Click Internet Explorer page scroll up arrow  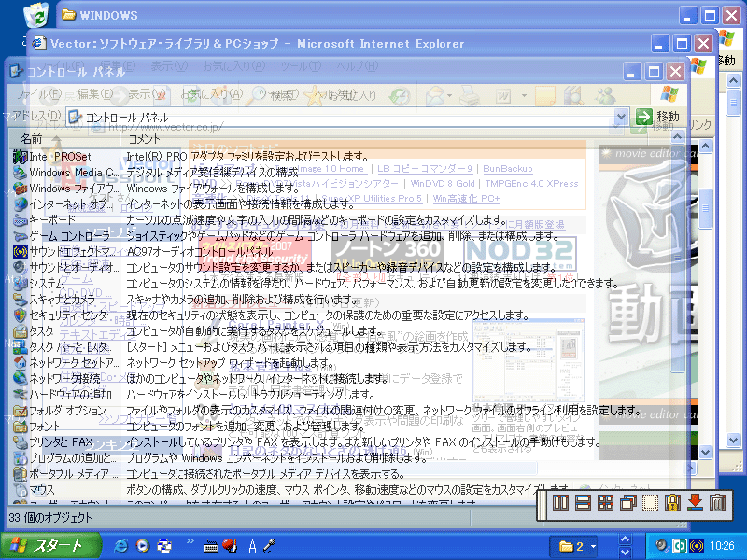pos(706,146)
